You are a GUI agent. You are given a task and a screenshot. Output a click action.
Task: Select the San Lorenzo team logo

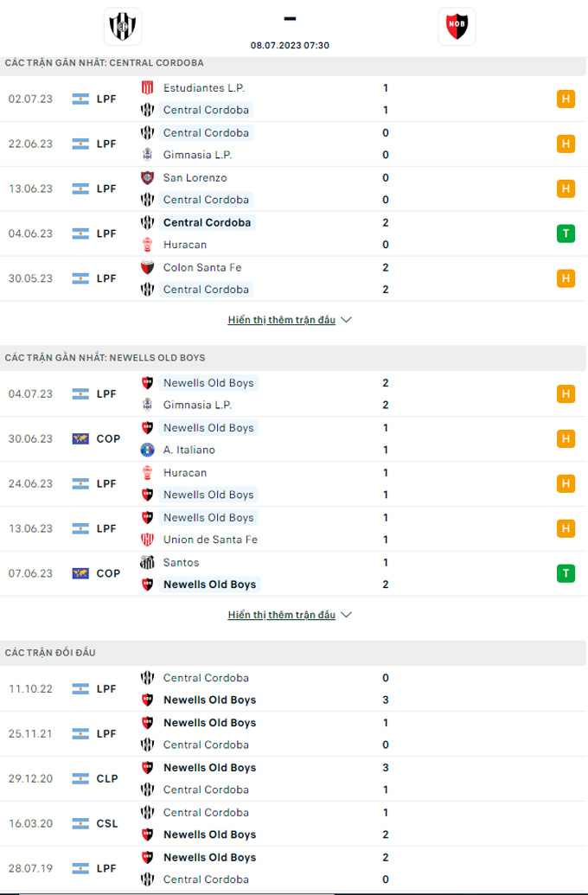(147, 177)
